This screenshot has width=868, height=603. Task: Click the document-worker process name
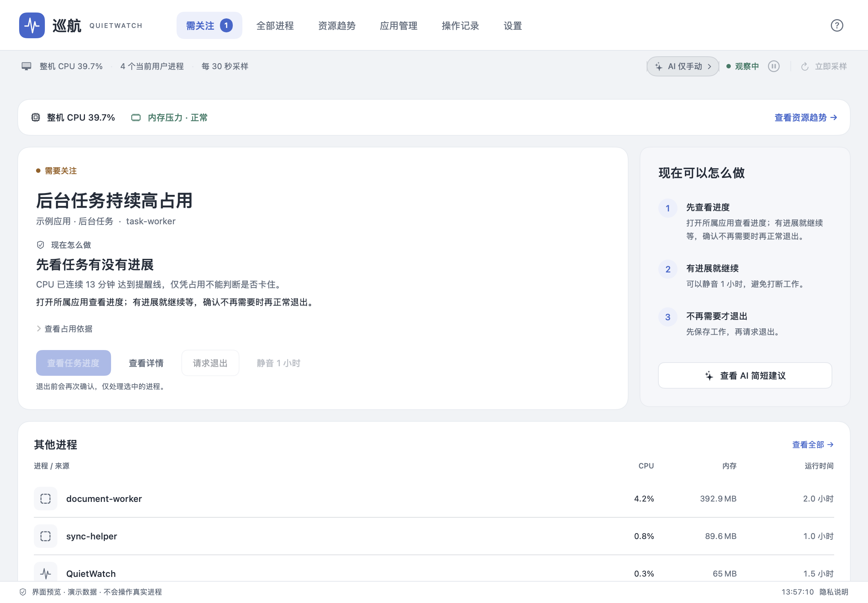click(104, 499)
